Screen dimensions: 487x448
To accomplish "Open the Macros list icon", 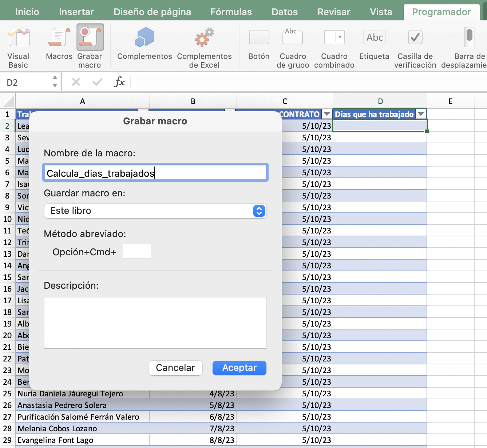I will click(59, 37).
